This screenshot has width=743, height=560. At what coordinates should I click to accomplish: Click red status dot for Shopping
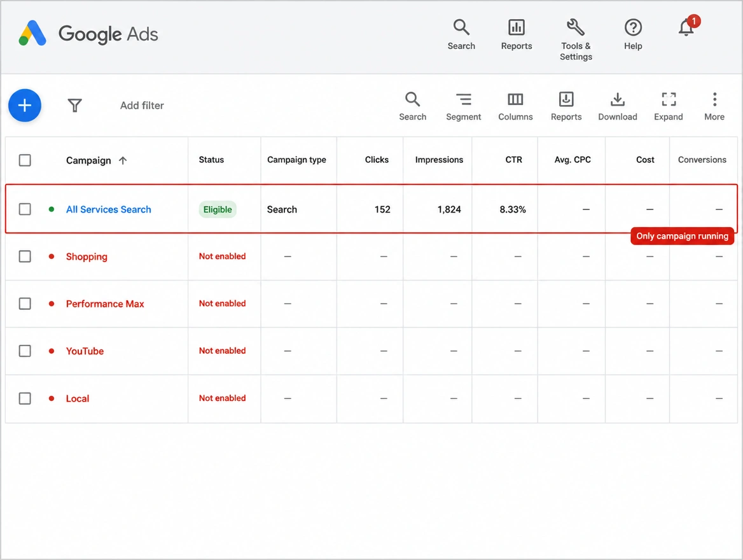(x=51, y=256)
